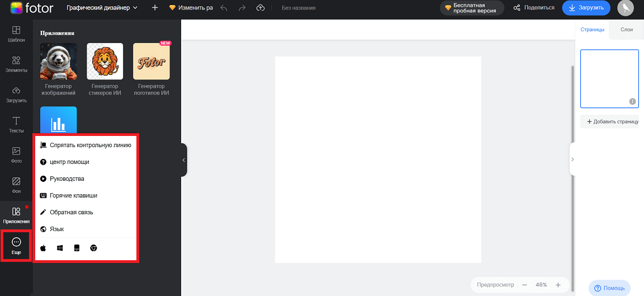
Task: Click the Без названия title field
Action: pos(299,8)
